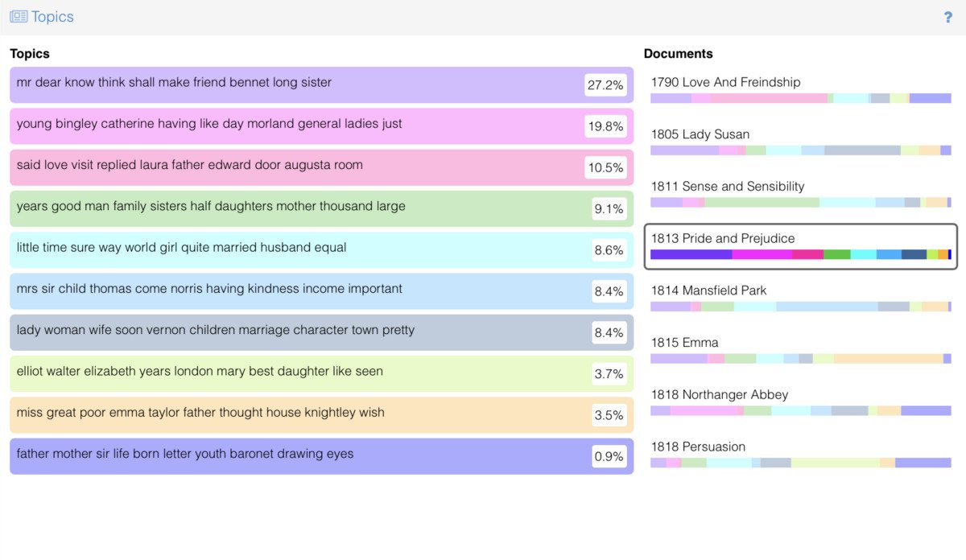This screenshot has height=560, width=966.
Task: Open the 1805 Lady Susan document
Action: click(700, 134)
